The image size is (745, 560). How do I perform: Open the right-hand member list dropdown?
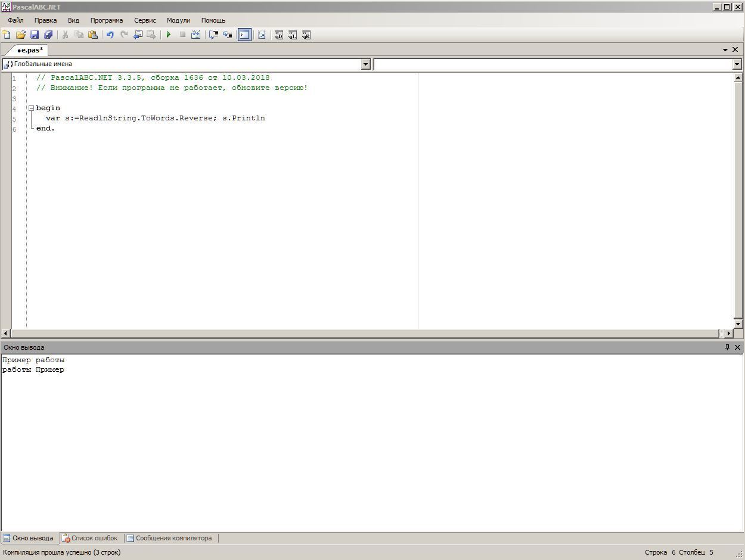[x=737, y=64]
